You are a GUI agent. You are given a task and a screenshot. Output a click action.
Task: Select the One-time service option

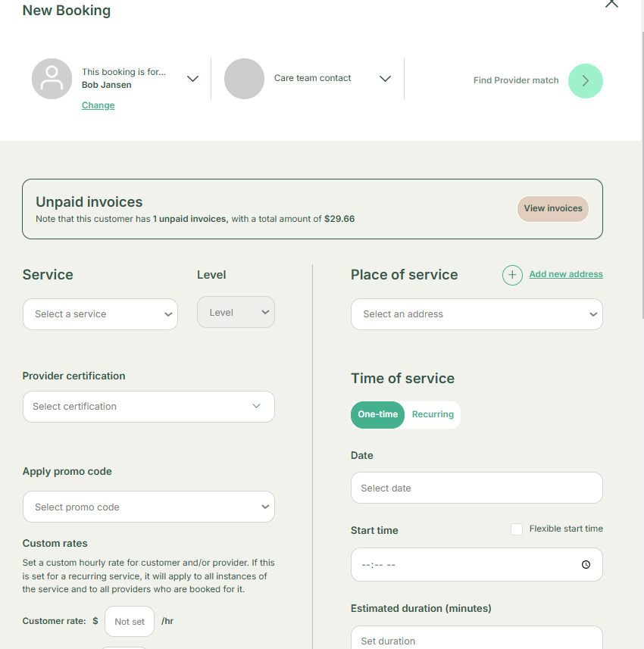point(377,415)
